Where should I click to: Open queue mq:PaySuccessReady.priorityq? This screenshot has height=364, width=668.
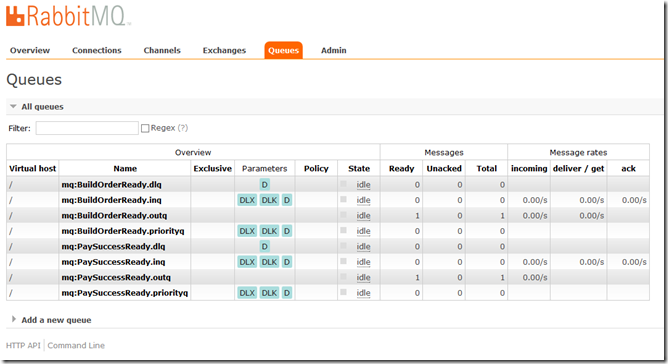[x=124, y=293]
